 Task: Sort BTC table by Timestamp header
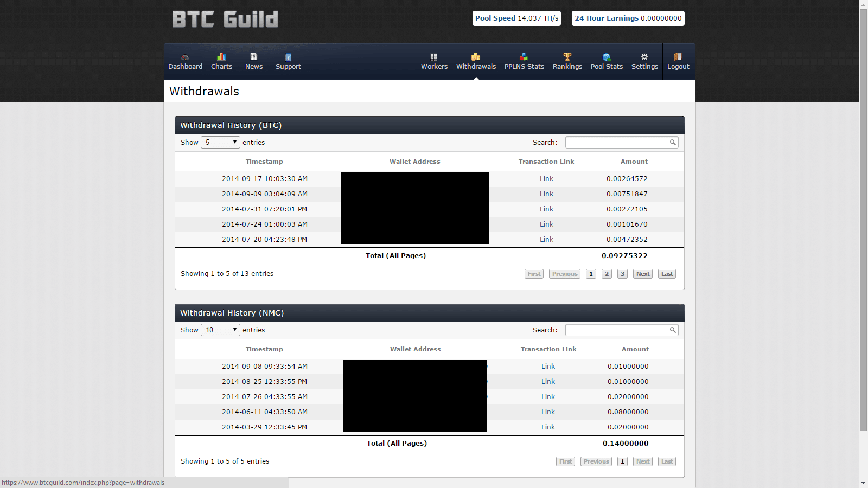click(x=264, y=162)
